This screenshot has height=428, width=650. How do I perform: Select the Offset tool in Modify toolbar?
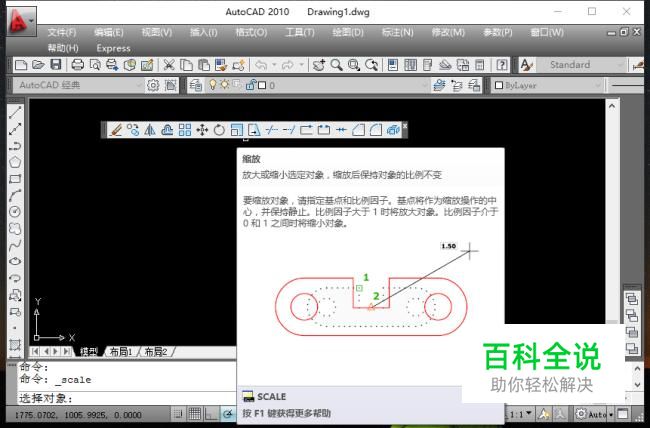167,130
